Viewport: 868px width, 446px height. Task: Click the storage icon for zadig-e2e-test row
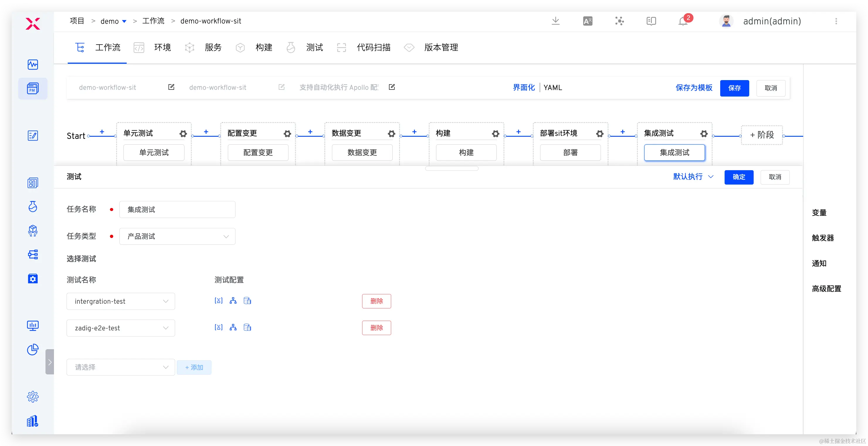(x=247, y=327)
